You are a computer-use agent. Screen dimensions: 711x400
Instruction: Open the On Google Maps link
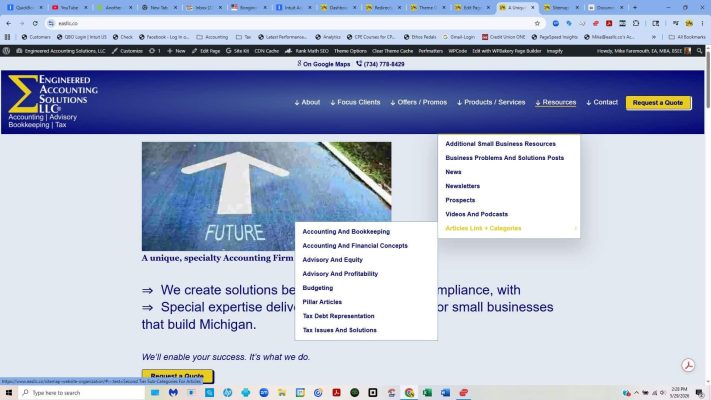tap(324, 64)
